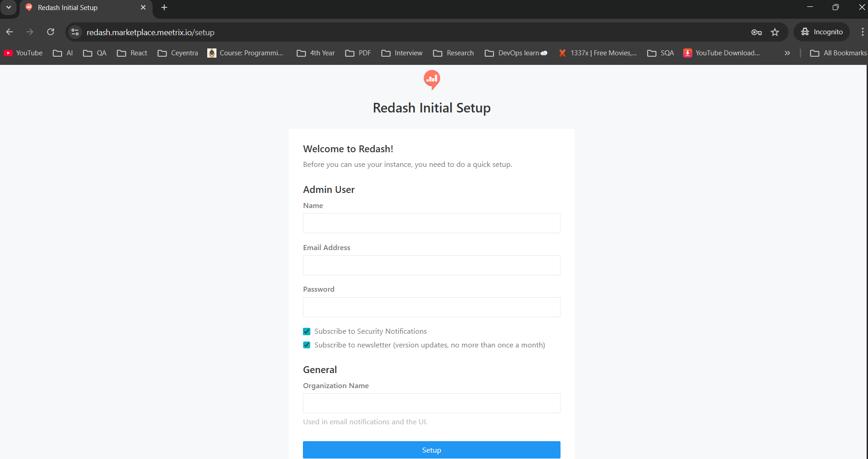Click the Redash logo icon

coord(431,80)
